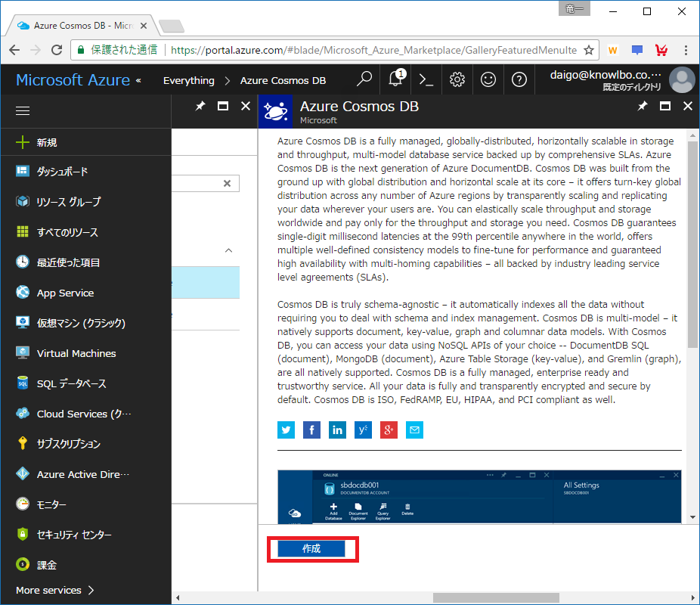Open notifications bell
700x605 pixels.
tap(395, 79)
